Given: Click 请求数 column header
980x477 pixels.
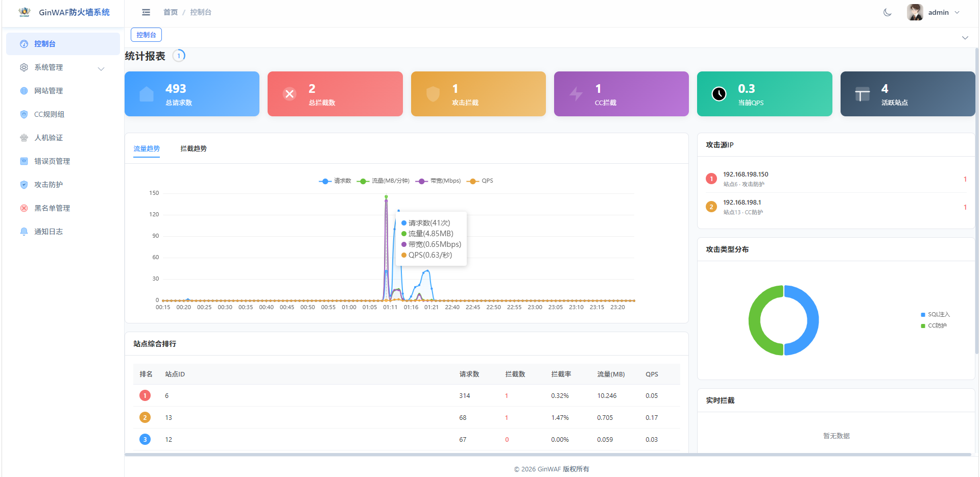Looking at the screenshot, I should pos(469,374).
